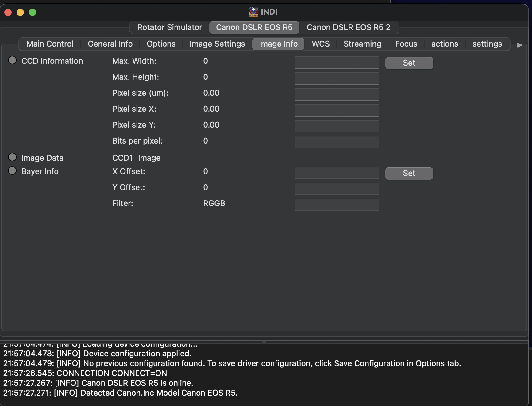Click the green macOS zoom window button

33,12
